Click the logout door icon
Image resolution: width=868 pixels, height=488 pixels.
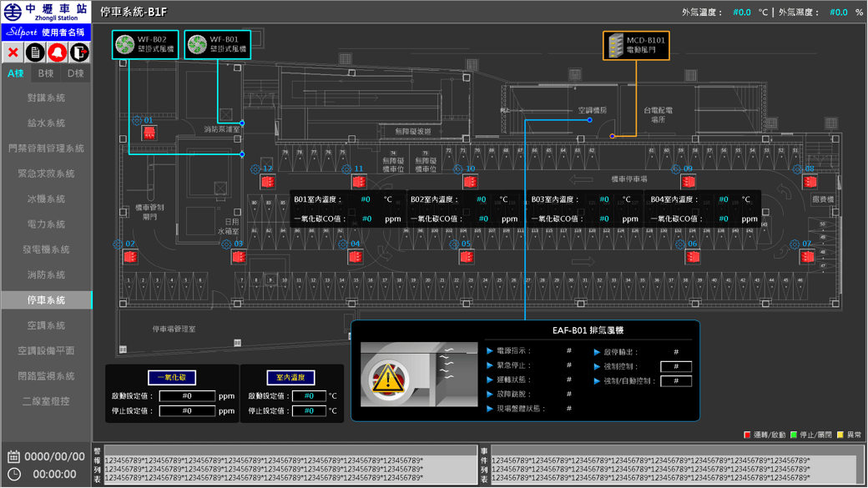point(78,53)
